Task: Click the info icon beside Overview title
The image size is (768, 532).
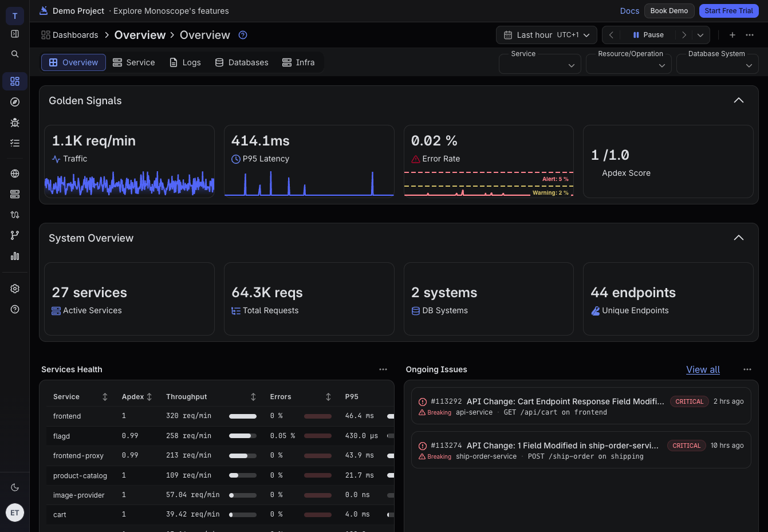Action: 243,35
